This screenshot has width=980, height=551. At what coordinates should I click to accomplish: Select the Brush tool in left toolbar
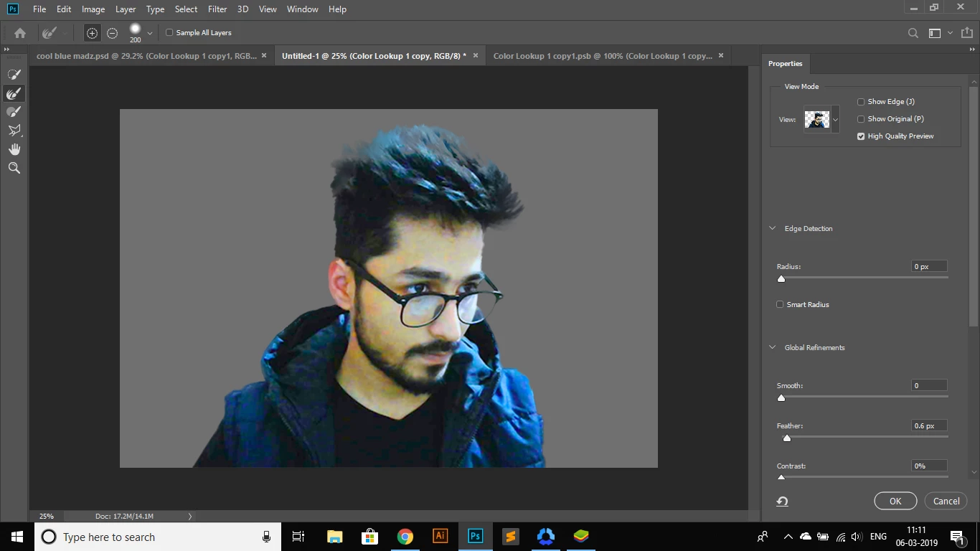click(x=14, y=112)
